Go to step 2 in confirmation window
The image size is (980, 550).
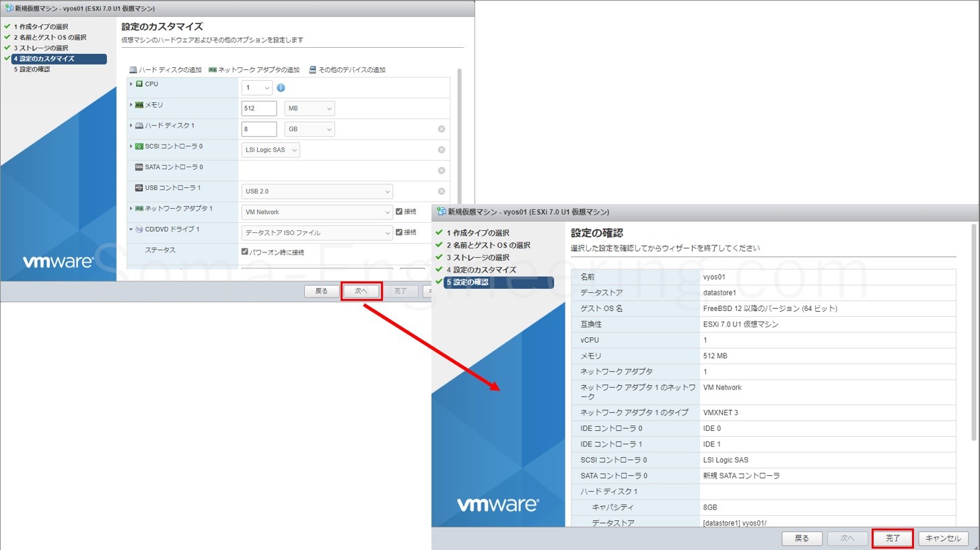point(489,246)
